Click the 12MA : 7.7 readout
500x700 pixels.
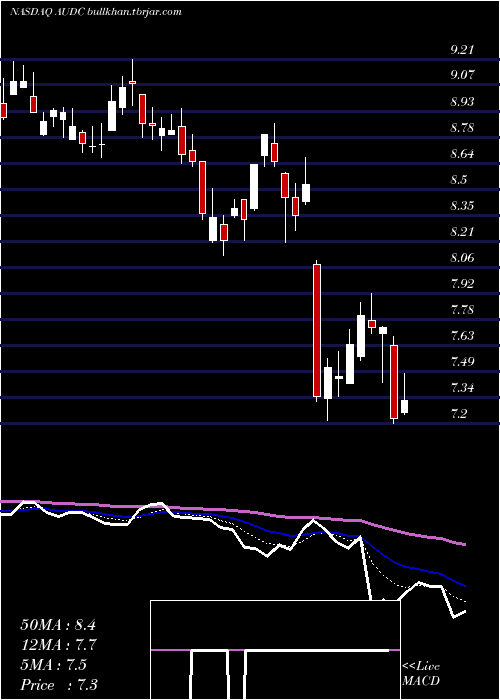coord(58,645)
